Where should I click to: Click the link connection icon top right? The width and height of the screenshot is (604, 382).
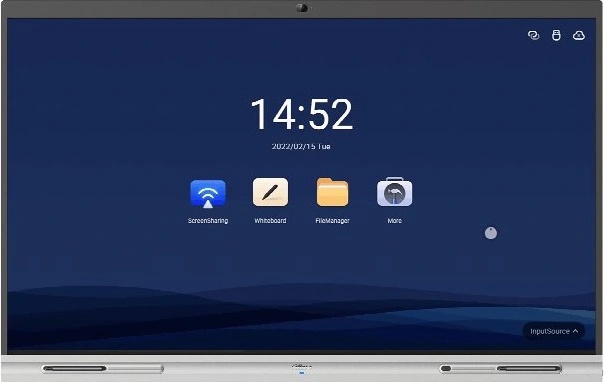534,35
